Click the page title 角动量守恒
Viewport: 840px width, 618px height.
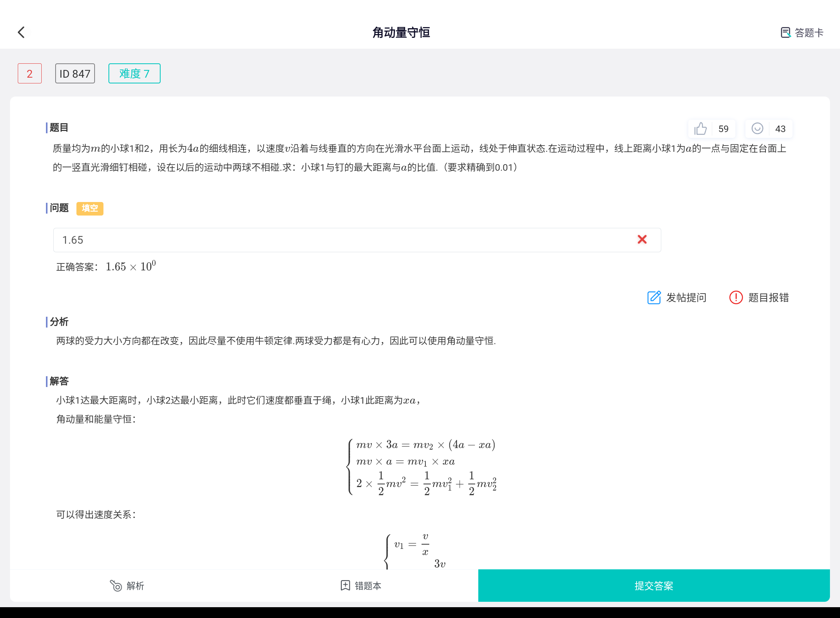(401, 32)
